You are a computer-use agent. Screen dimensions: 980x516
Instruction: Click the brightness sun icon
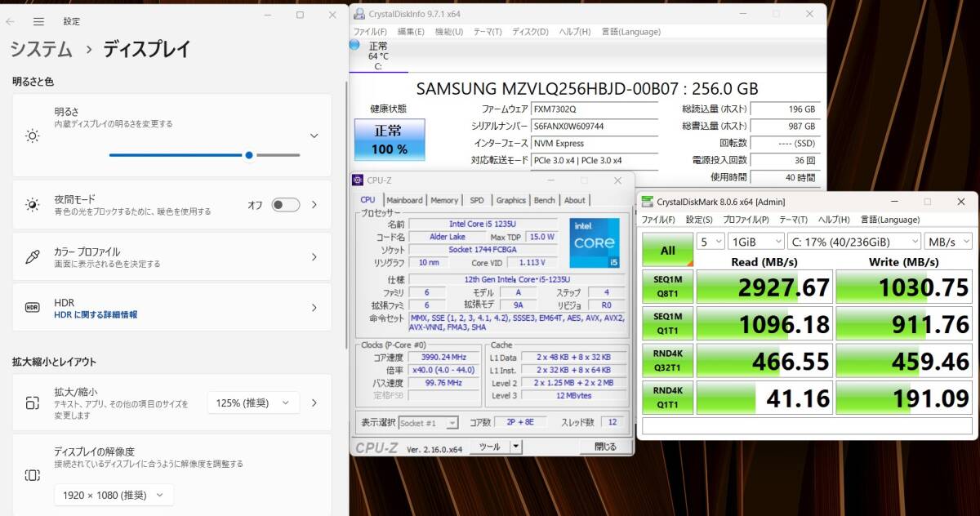point(32,136)
